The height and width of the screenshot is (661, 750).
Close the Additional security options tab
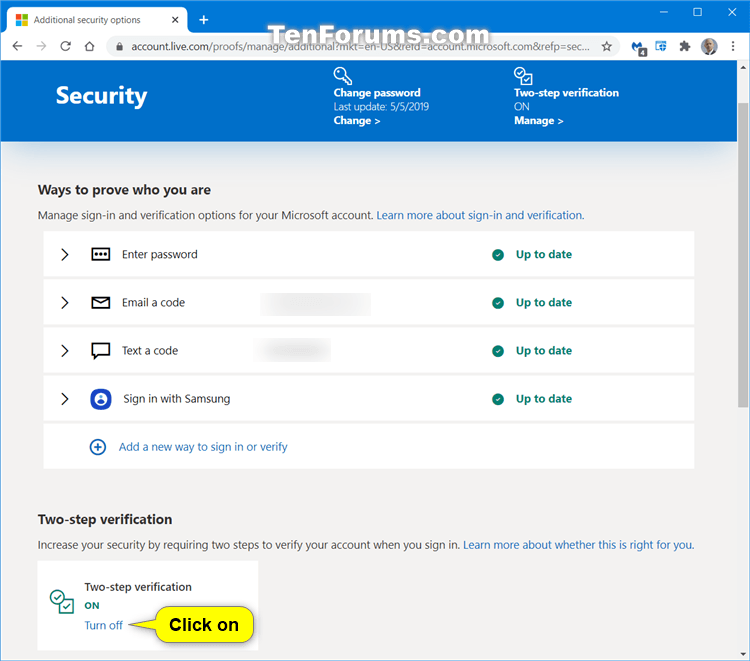pyautogui.click(x=175, y=20)
